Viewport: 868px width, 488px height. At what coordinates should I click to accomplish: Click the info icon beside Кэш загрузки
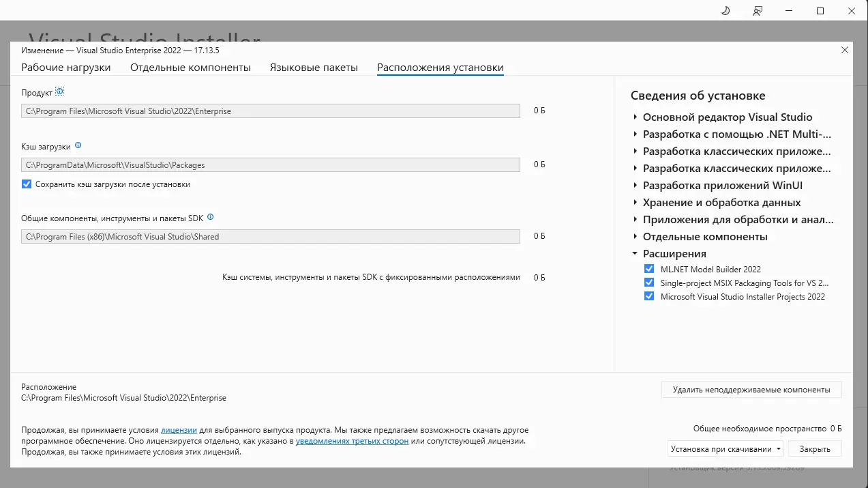pos(78,145)
